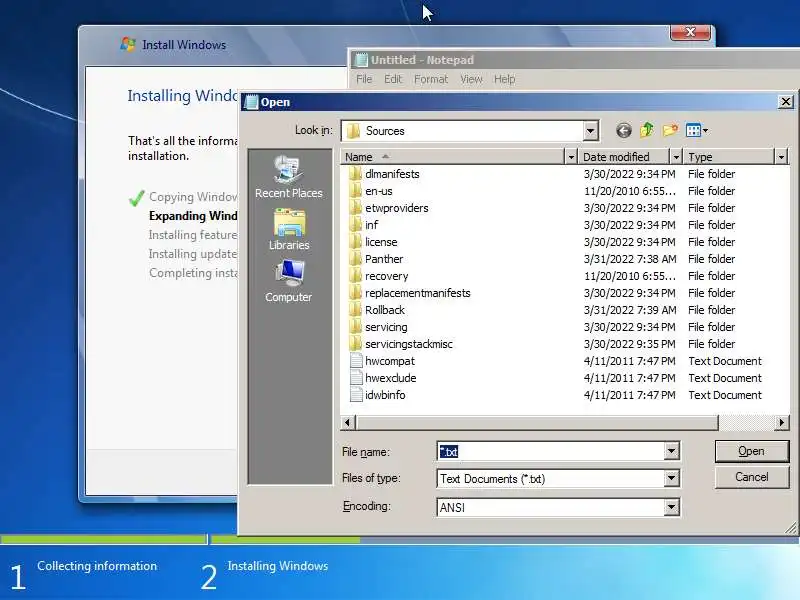This screenshot has height=600, width=800.
Task: Open the Notepad View menu
Action: tap(471, 79)
